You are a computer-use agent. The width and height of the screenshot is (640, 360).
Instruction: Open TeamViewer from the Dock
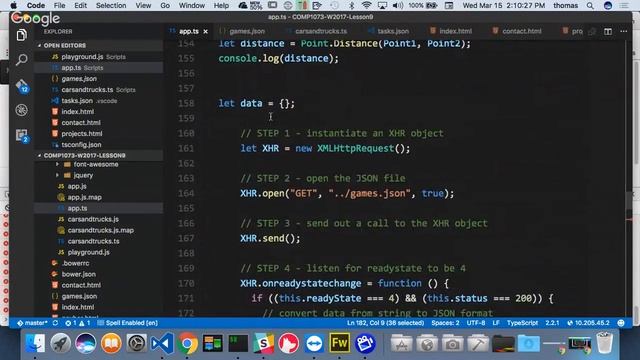314,343
